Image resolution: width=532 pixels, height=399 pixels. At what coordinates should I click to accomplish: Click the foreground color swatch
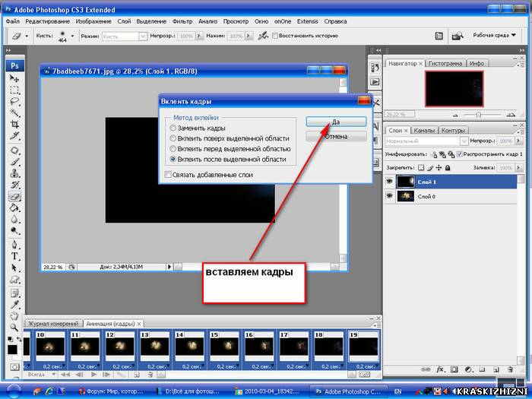pyautogui.click(x=12, y=349)
